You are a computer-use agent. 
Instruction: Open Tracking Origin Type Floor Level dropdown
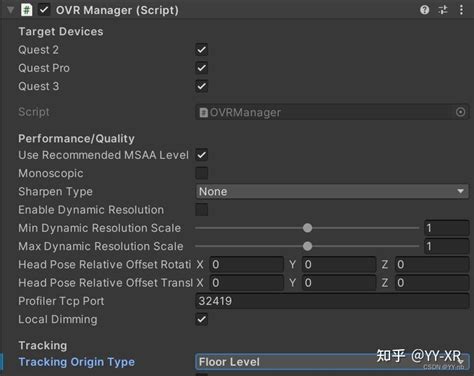(x=332, y=362)
